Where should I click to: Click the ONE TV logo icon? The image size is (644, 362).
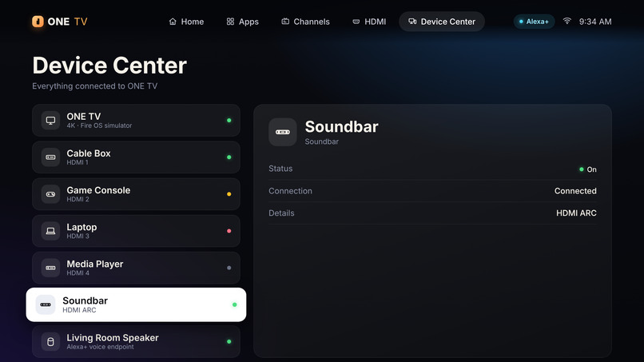38,22
